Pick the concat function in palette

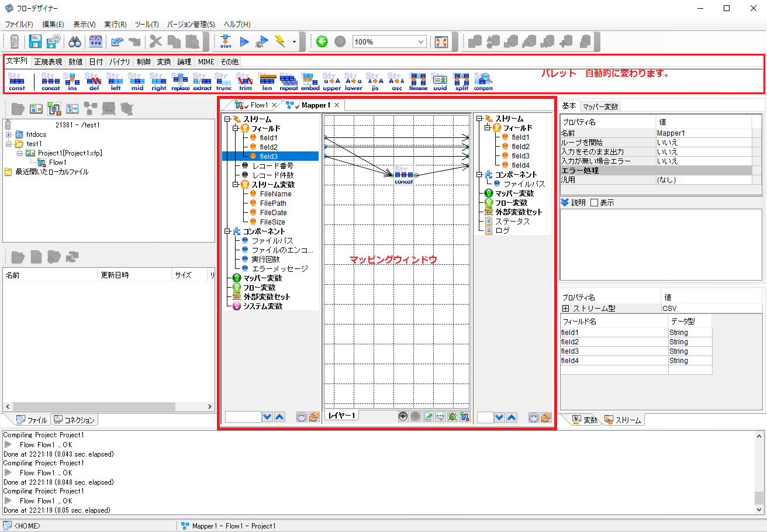(51, 82)
